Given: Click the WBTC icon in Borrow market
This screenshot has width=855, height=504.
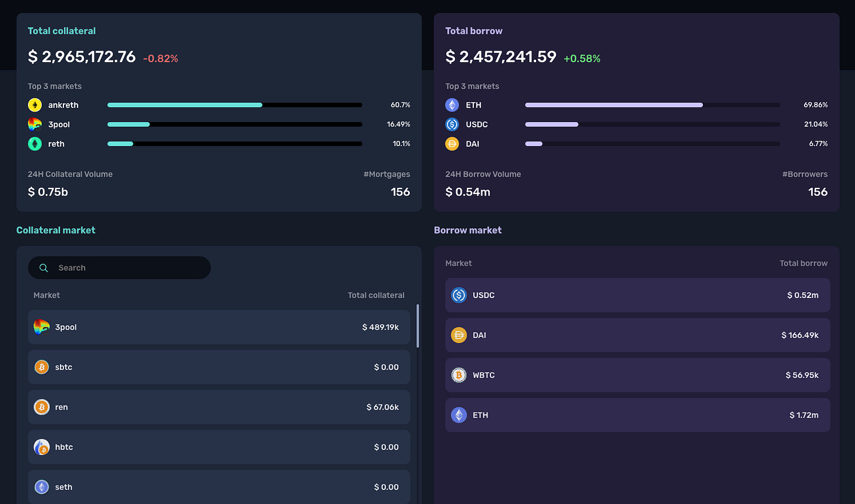Looking at the screenshot, I should [x=459, y=375].
